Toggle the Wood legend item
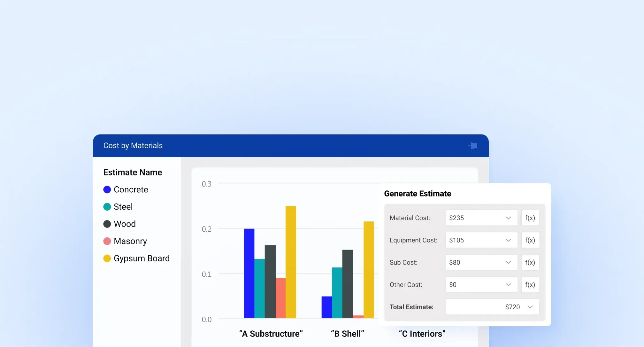This screenshot has width=644, height=347. tap(125, 224)
